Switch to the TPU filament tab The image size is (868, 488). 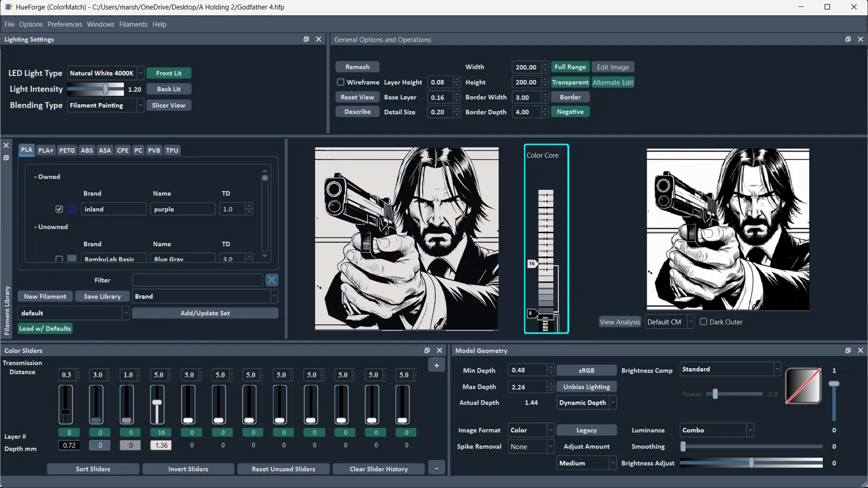pos(172,150)
